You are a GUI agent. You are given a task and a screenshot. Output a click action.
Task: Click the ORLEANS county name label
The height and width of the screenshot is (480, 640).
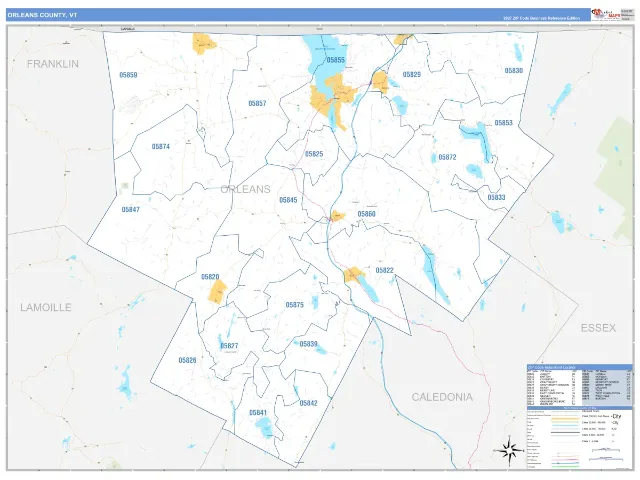[245, 189]
